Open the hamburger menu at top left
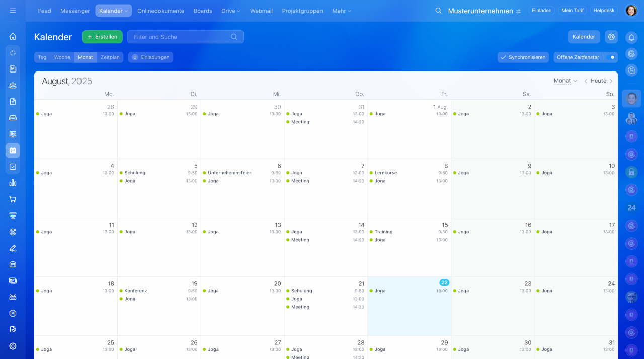The width and height of the screenshot is (644, 359). 13,11
